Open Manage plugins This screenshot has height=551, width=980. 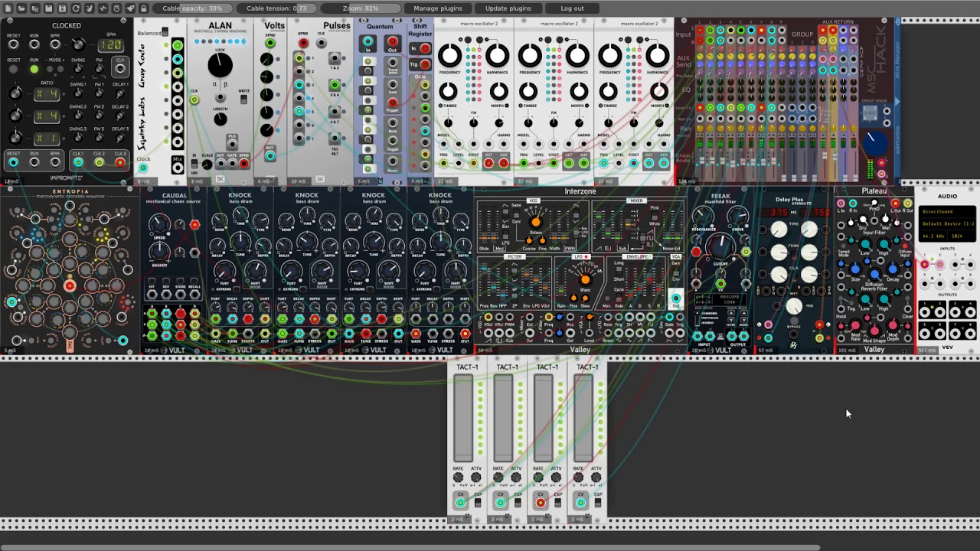click(x=438, y=8)
